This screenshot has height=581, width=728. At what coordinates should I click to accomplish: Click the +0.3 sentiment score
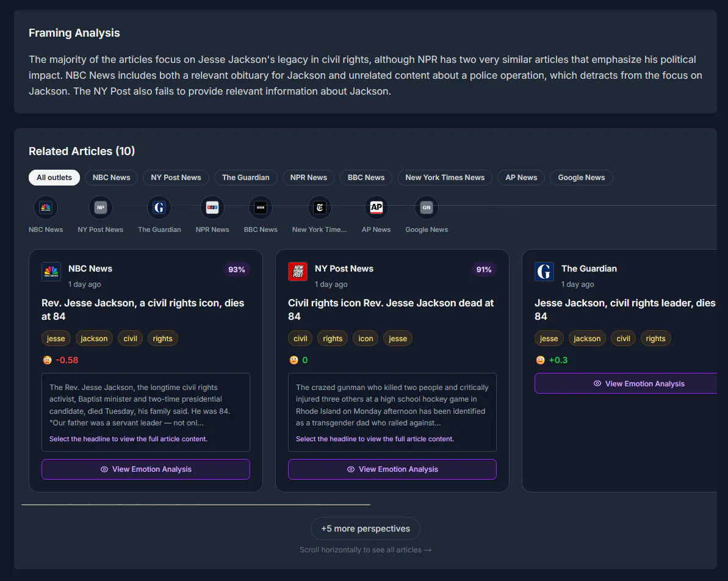558,360
